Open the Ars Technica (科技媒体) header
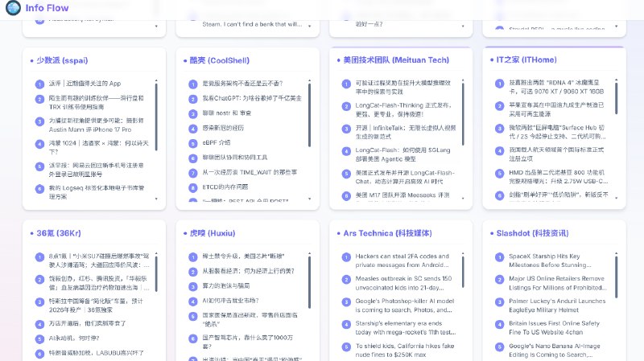The width and height of the screenshot is (644, 361). tap(387, 233)
